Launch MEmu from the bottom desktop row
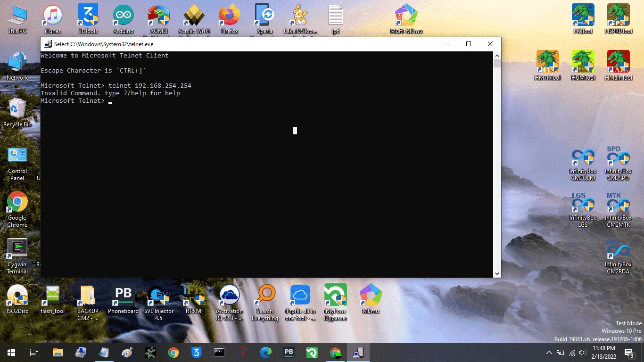The width and height of the screenshot is (644, 362). [x=371, y=299]
